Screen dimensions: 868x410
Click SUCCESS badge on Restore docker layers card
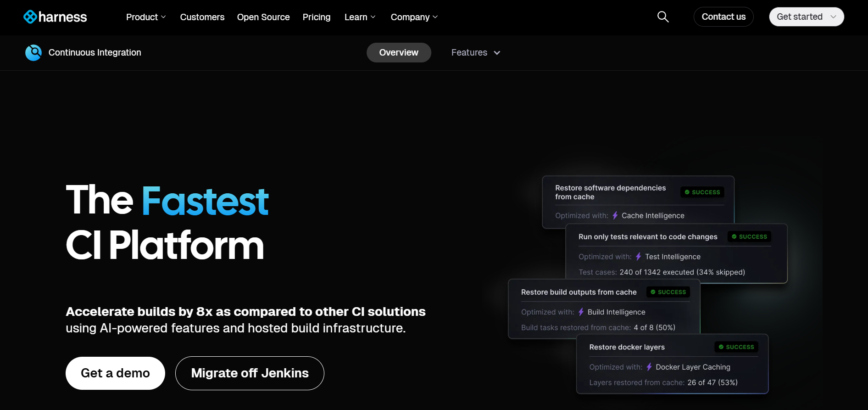(736, 347)
